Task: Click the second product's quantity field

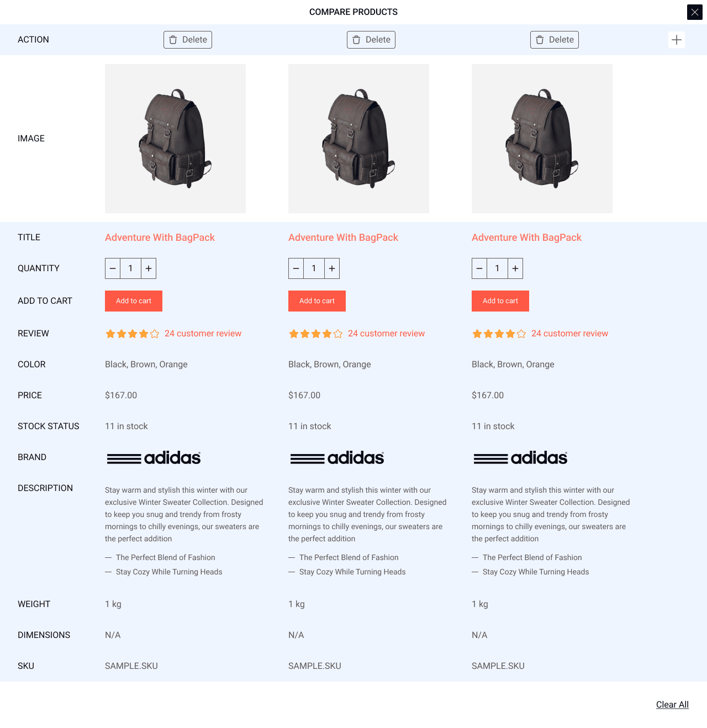Action: (314, 268)
